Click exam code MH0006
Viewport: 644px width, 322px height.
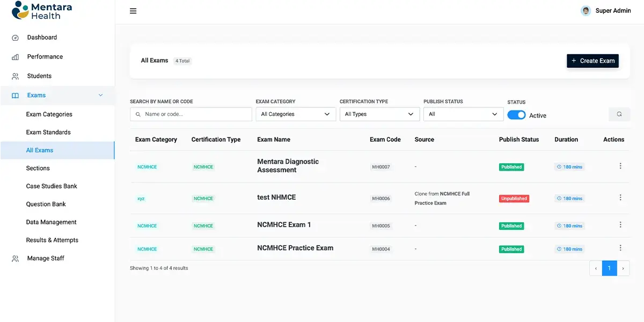click(x=381, y=199)
